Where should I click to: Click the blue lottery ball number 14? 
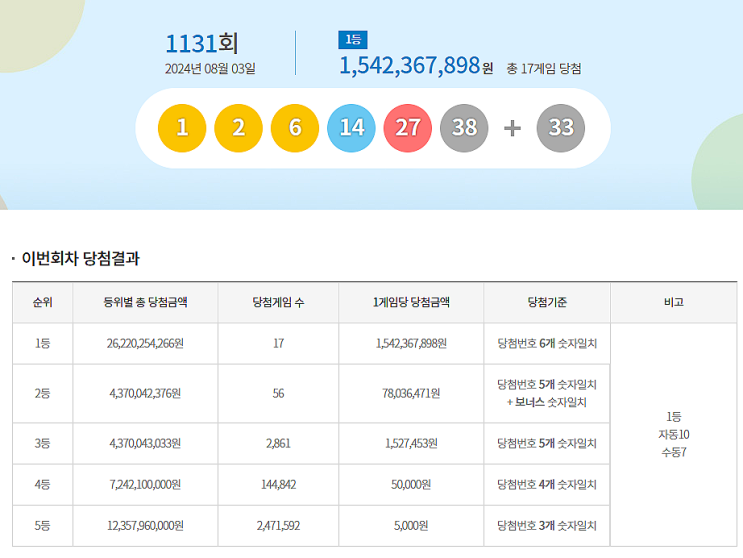[351, 128]
